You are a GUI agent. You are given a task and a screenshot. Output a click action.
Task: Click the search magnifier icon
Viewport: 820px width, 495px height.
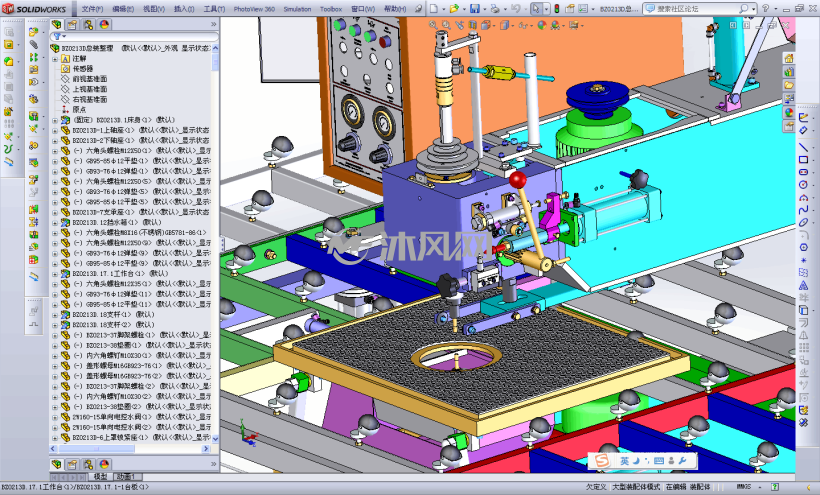coord(743,9)
